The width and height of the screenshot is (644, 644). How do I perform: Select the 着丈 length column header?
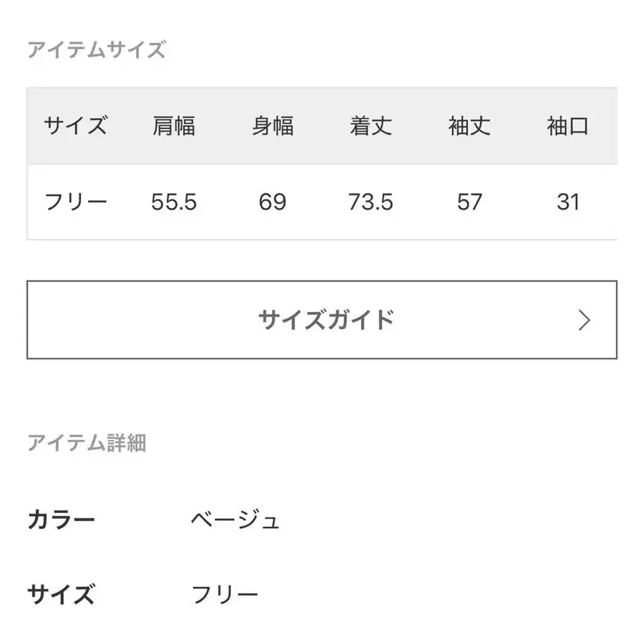coord(369,127)
